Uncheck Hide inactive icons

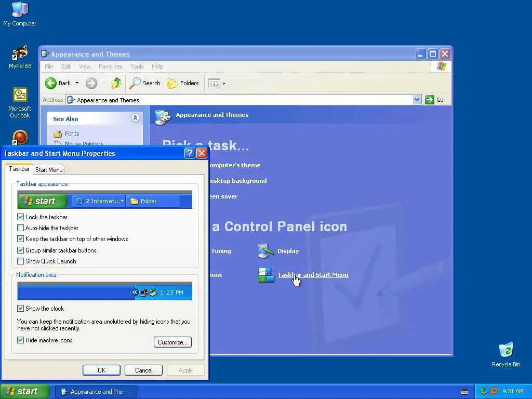click(20, 340)
